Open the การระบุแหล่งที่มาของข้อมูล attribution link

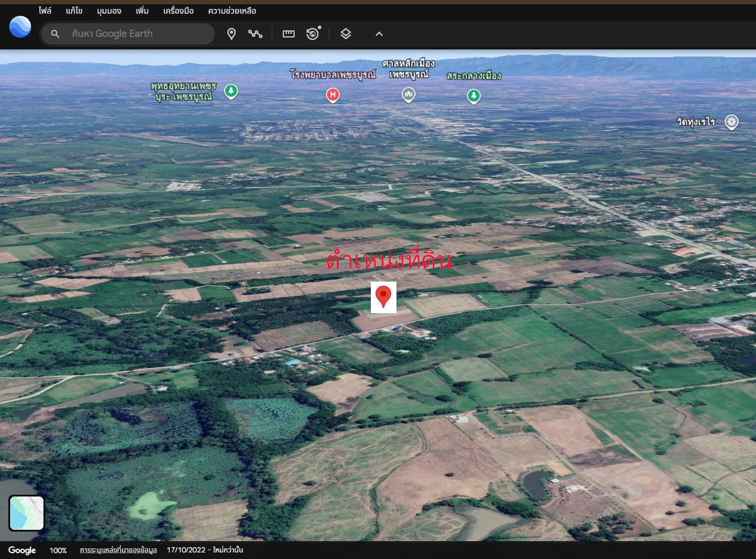tap(118, 550)
